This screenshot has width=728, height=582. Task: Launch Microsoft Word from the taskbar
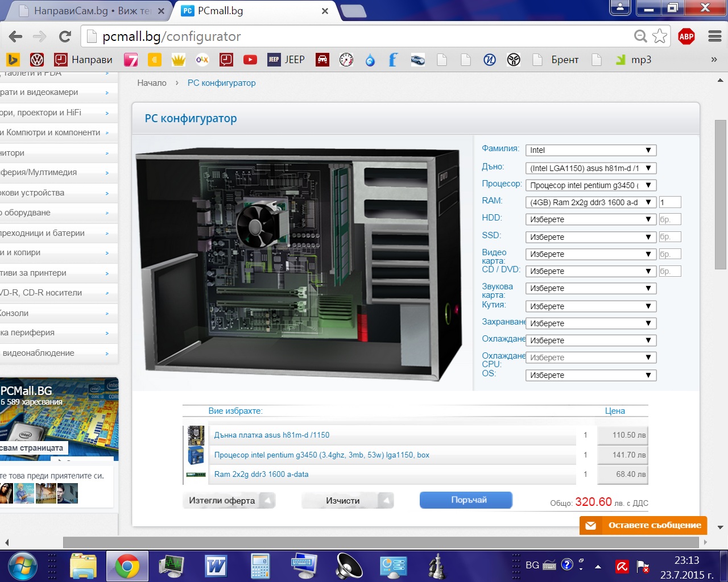(216, 566)
